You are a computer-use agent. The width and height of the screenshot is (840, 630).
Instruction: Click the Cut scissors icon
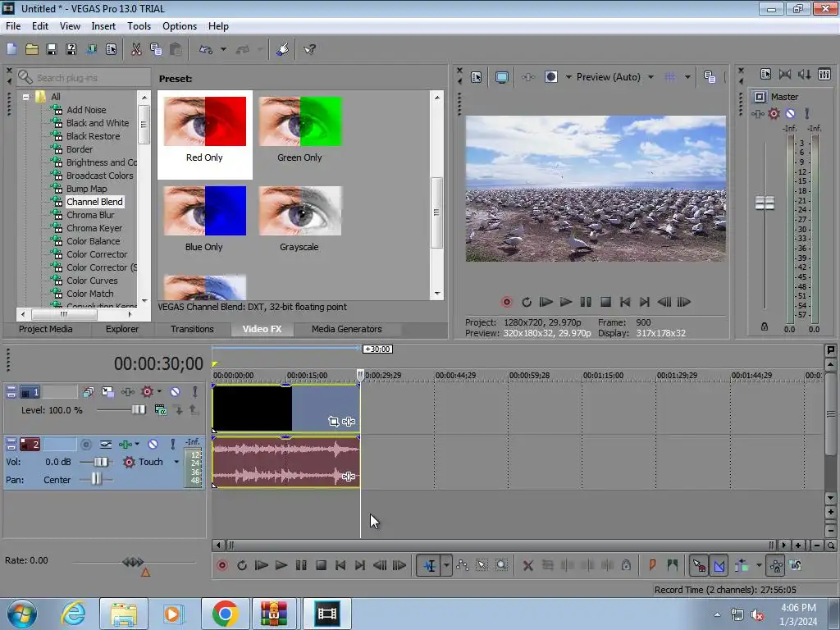(x=136, y=50)
